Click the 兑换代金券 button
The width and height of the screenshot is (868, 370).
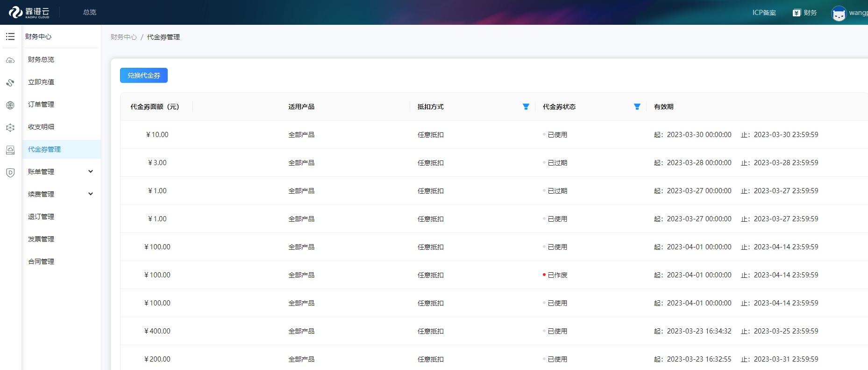(x=144, y=75)
